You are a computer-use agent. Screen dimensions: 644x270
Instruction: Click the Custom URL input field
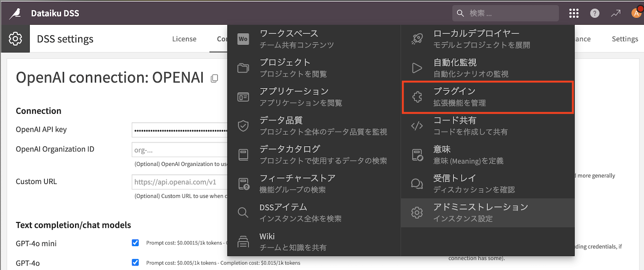180,182
